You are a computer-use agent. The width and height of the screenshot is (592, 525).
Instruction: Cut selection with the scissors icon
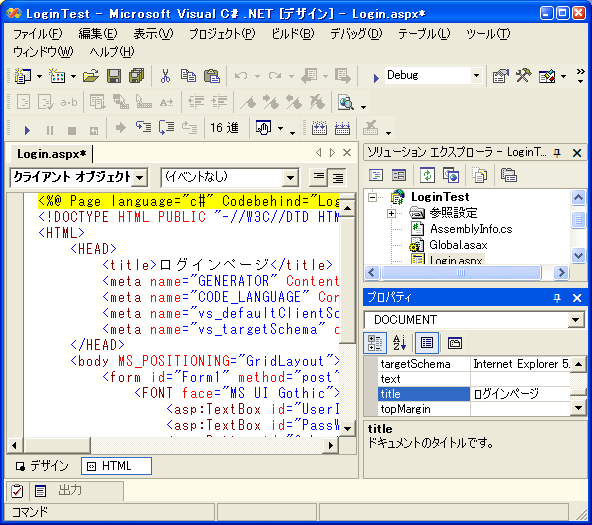pos(165,76)
